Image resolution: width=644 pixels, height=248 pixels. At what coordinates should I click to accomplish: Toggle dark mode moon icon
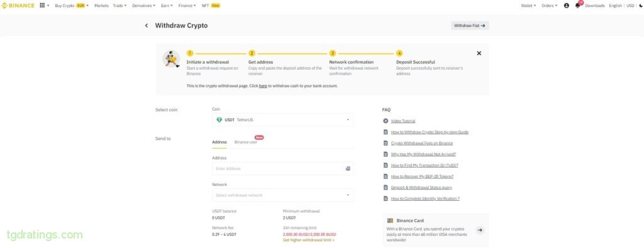(641, 6)
